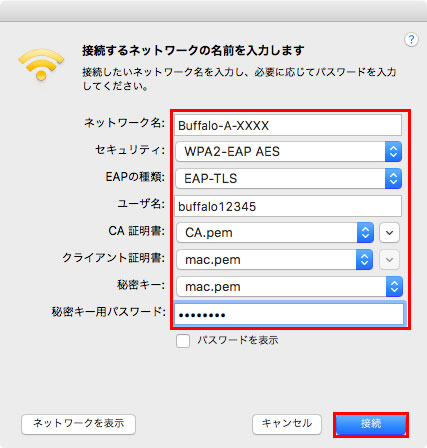Click the CA 証明書 chevron button

pos(389,232)
